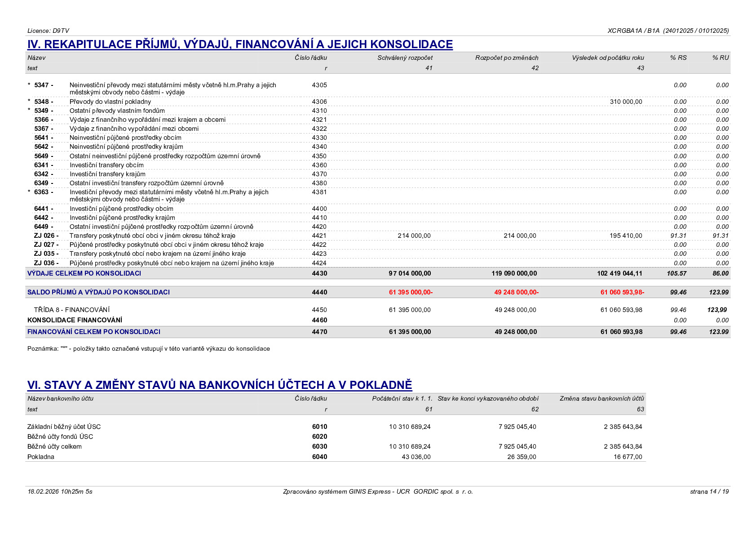This screenshot has height=535, width=756.
Task: Click the section IV Rekapitulace příjmů heading
Action: click(240, 44)
